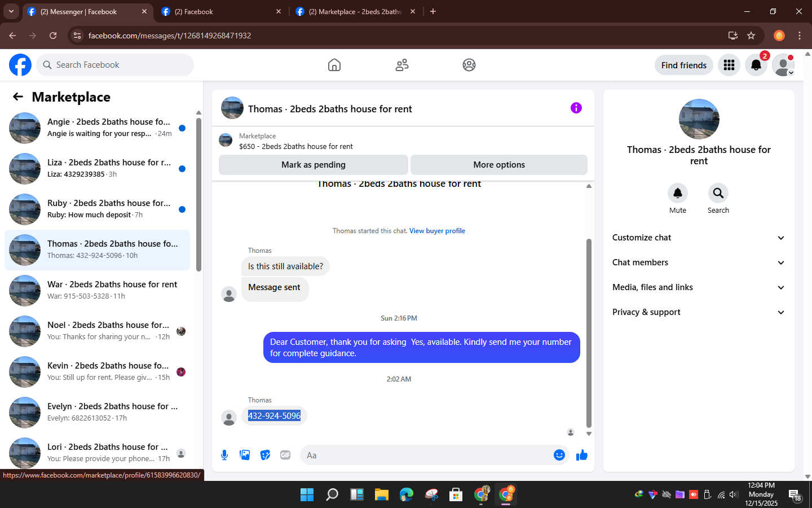Open the View buyer profile link
The height and width of the screenshot is (508, 812).
[437, 231]
